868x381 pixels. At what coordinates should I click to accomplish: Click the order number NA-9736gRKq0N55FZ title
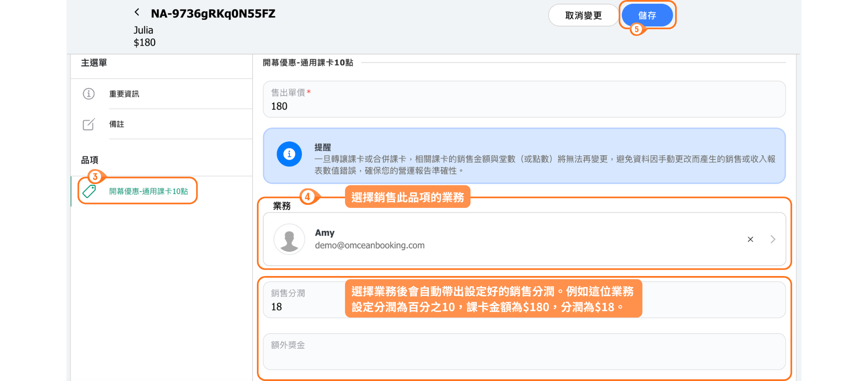pyautogui.click(x=213, y=14)
